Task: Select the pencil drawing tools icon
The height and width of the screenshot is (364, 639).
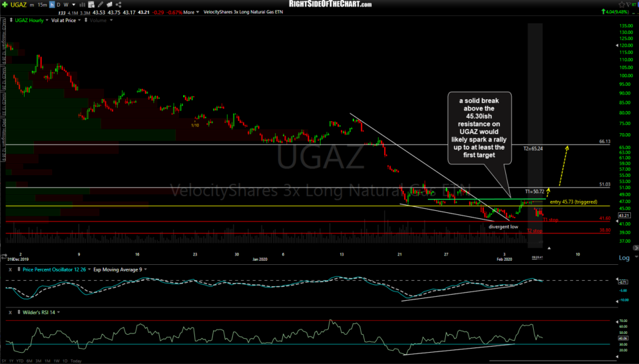Action: point(101,5)
